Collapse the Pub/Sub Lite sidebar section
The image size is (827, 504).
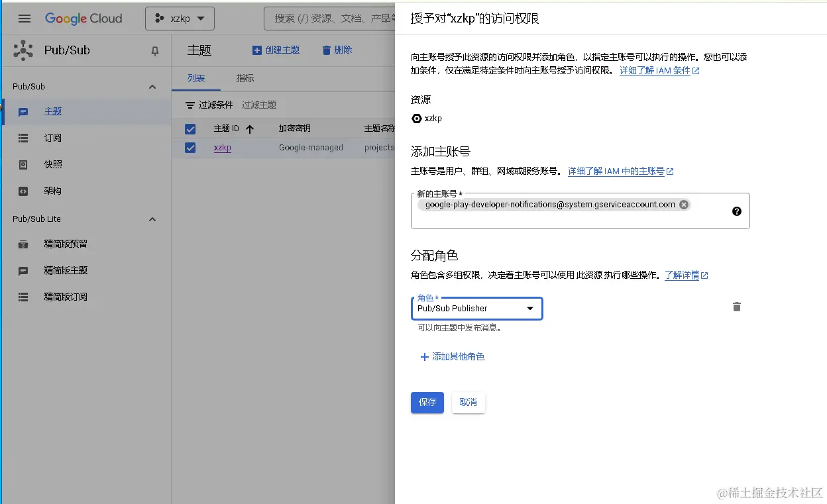(x=152, y=219)
